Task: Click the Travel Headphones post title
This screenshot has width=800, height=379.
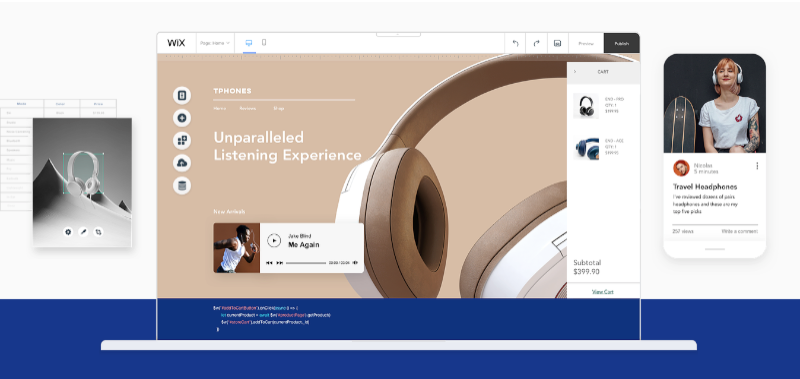Action: [x=705, y=187]
